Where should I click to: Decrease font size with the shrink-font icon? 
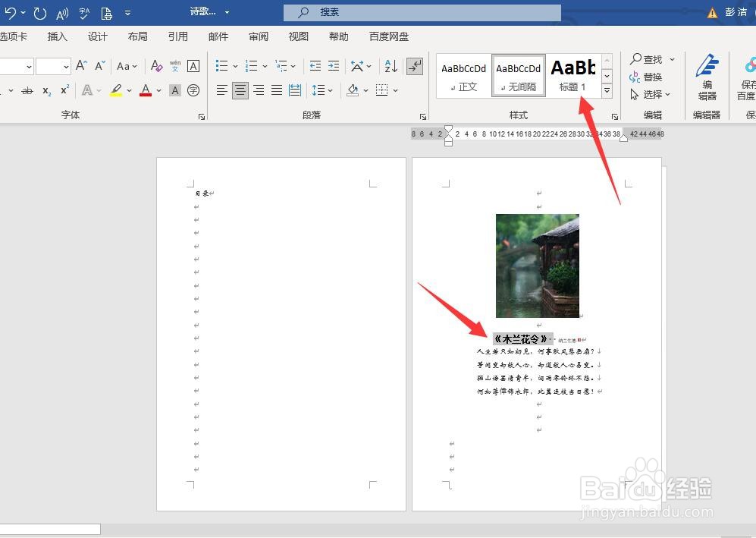point(100,65)
